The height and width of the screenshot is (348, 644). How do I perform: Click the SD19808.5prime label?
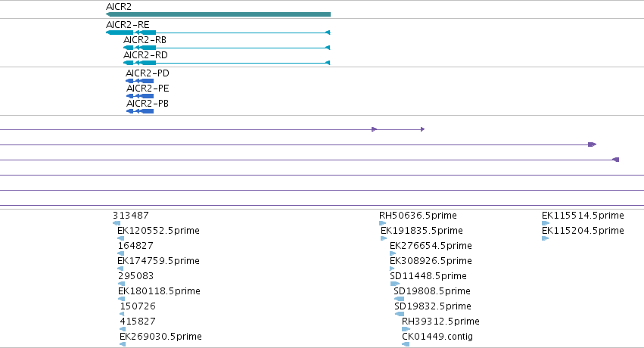[432, 291]
